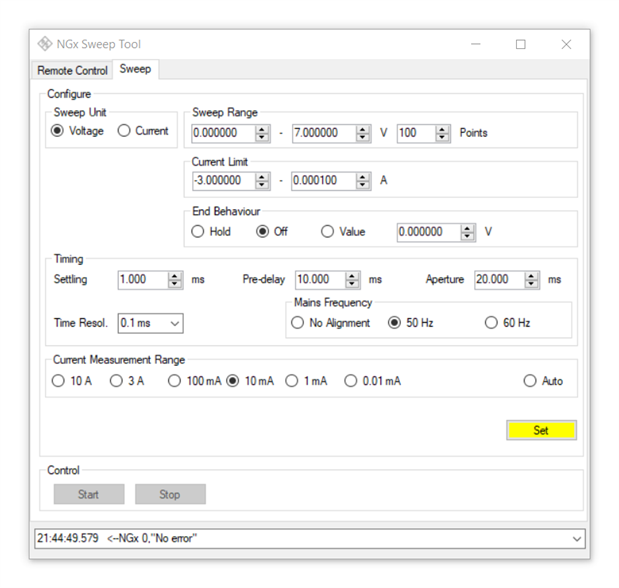This screenshot has height=588, width=619.
Task: Select the 100 mA measurement range
Action: coord(194,381)
